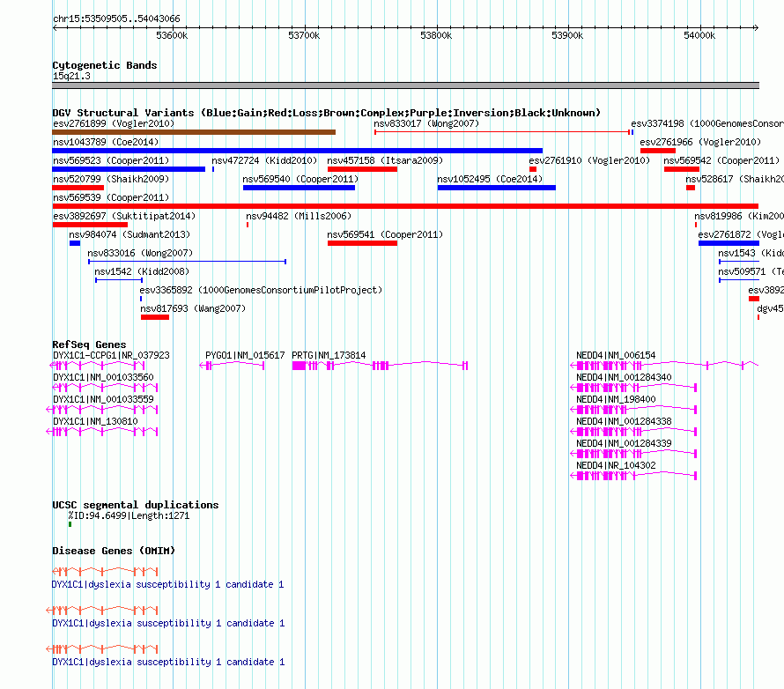Click the nsv817693 (Wang2007) red bar

pos(154,317)
